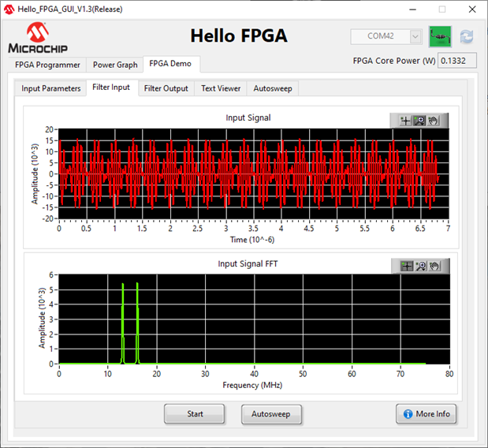Click the Hello FPGA heading

(239, 35)
